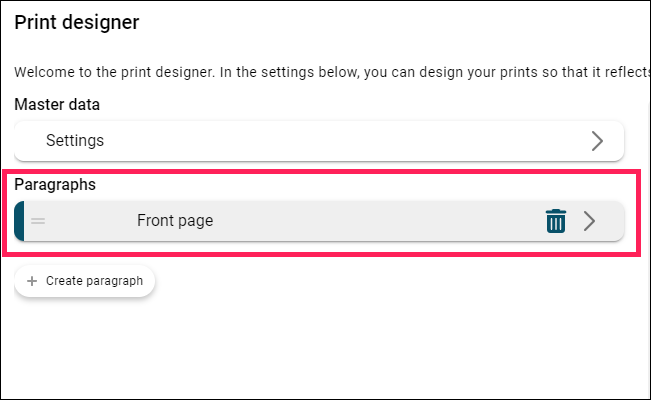The height and width of the screenshot is (400, 651).
Task: Click the Paragraphs section heading
Action: (55, 184)
